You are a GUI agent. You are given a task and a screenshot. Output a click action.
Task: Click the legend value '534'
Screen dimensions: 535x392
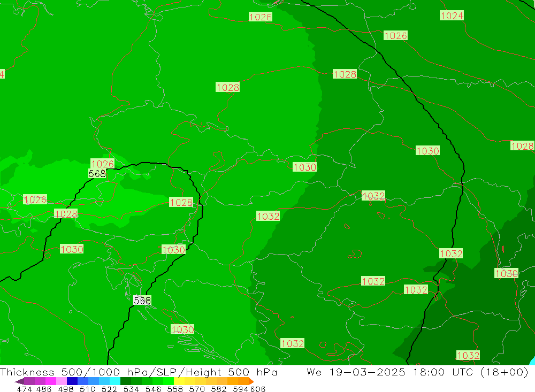click(x=132, y=389)
